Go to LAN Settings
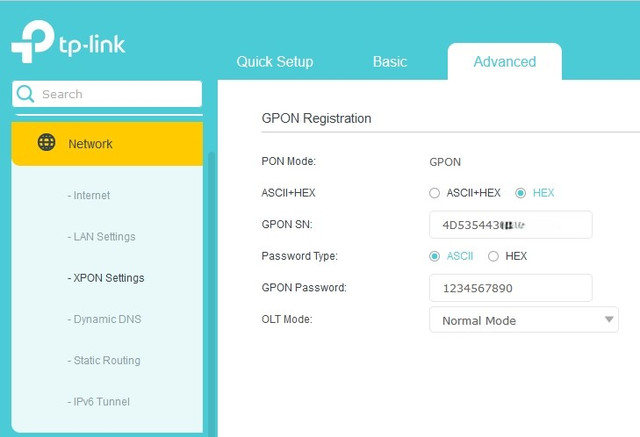 (x=102, y=237)
